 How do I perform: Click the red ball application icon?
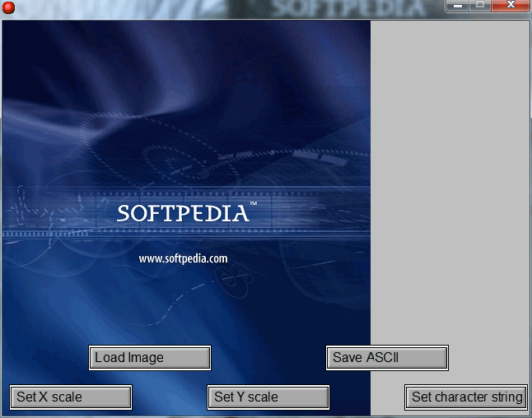coord(8,7)
